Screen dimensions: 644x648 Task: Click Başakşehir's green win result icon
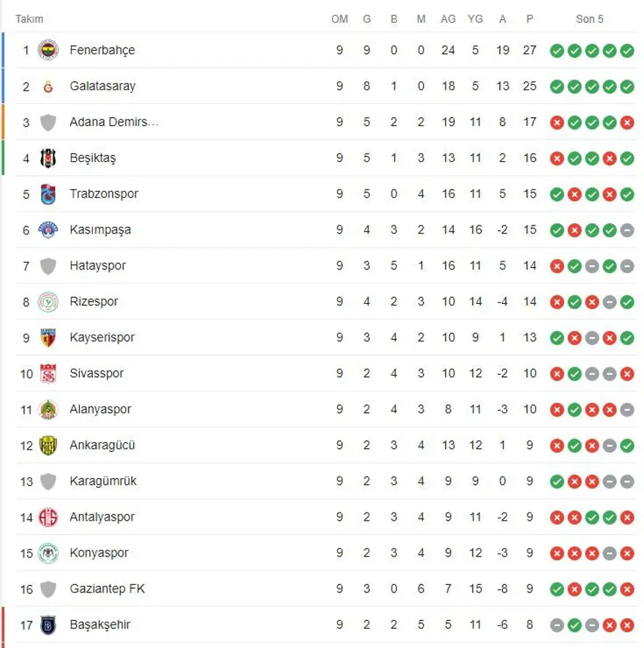(x=574, y=625)
